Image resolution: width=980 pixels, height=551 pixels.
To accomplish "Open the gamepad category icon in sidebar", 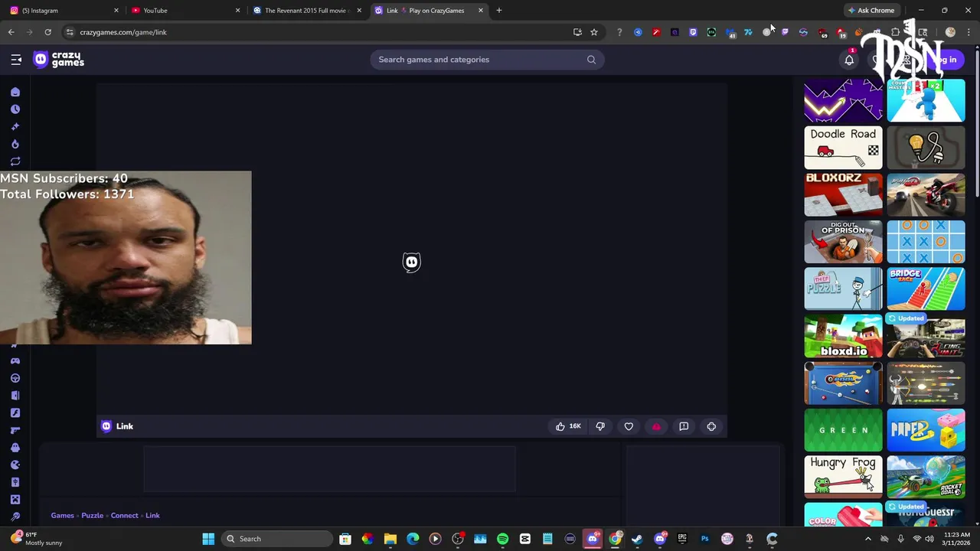I will tap(15, 360).
